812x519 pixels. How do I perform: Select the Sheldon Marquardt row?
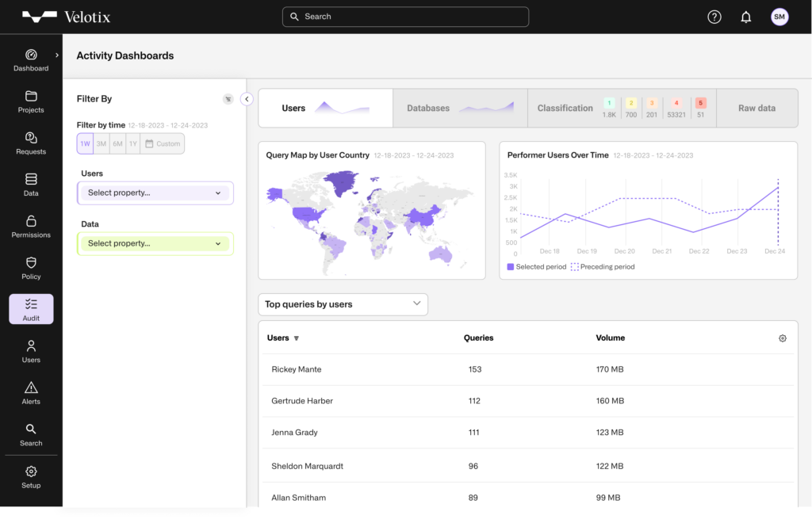[x=527, y=466]
